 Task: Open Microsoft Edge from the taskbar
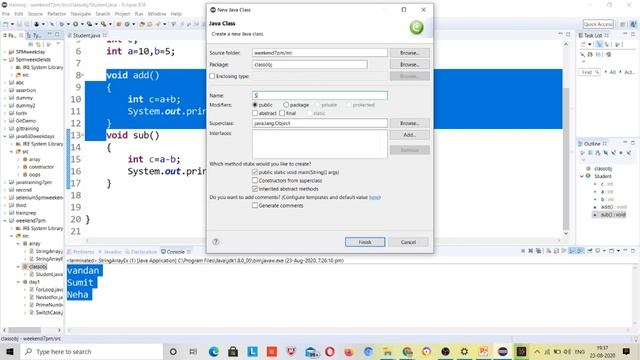click(213, 351)
